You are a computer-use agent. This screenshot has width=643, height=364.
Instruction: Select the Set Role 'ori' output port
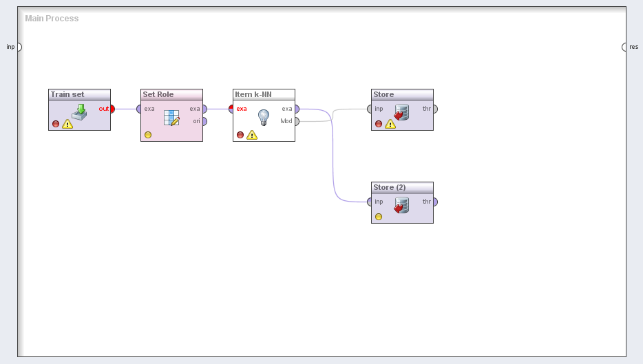(204, 121)
